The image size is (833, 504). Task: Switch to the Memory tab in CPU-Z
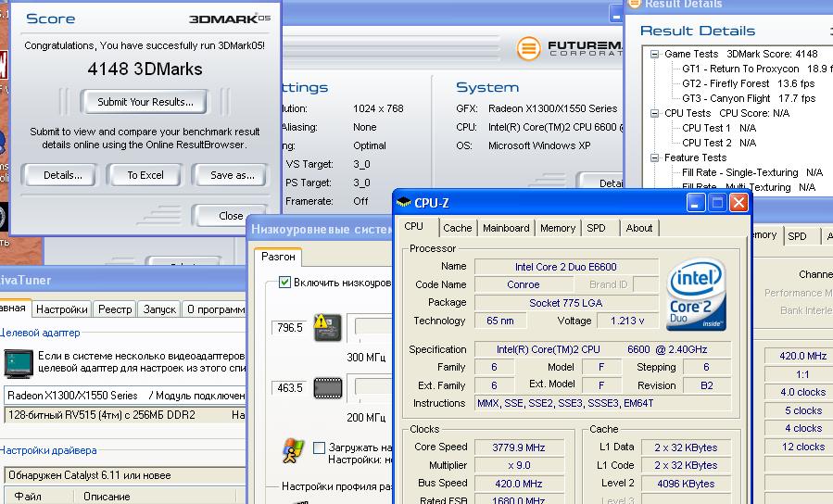click(x=558, y=228)
